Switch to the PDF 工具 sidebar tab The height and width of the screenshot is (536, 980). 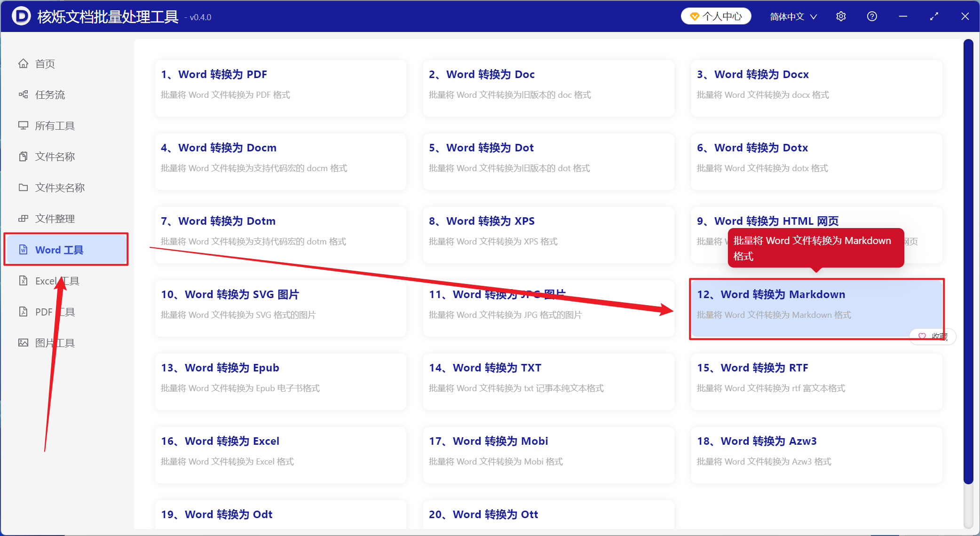point(54,312)
